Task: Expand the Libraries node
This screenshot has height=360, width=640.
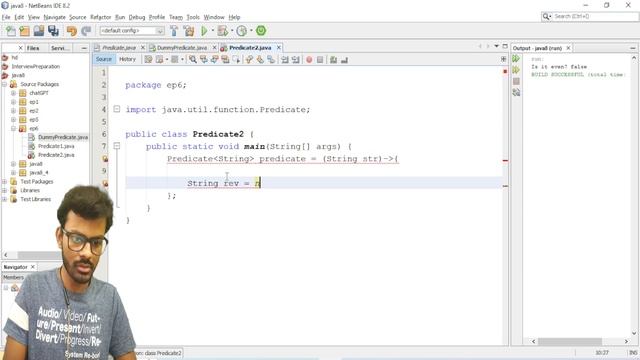Action: point(4,191)
